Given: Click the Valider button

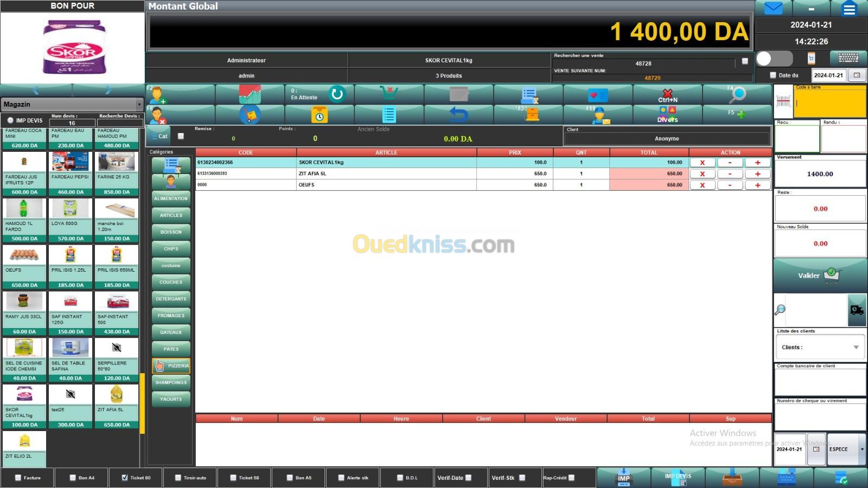Looking at the screenshot, I should pos(820,275).
